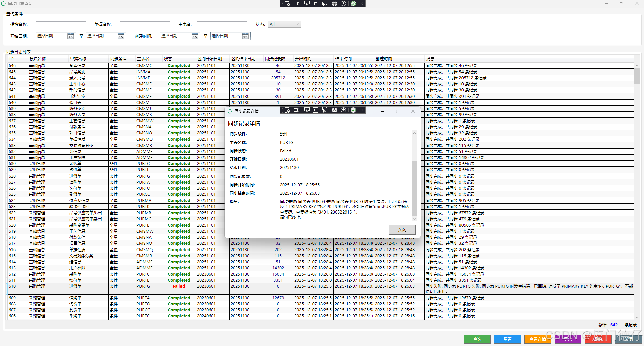Click green Hot Reload checkmark in main window's debug toolbar
Screen dimensions: 644x346
(353, 4)
